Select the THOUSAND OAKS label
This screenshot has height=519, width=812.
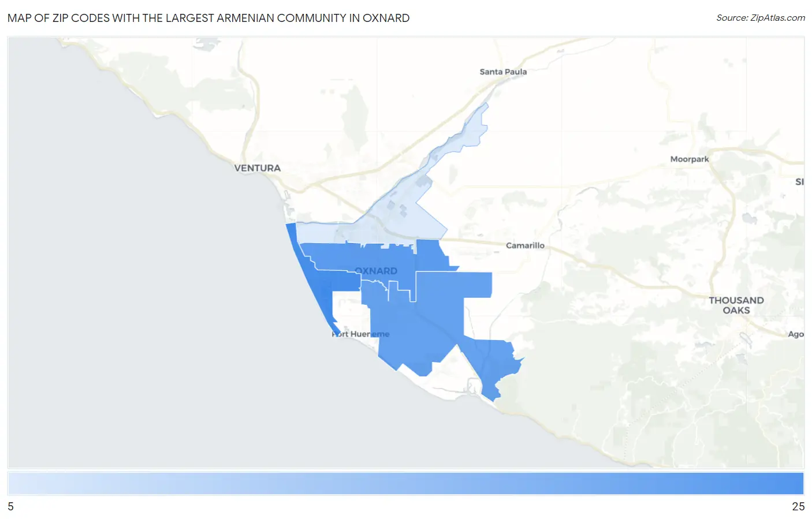[x=736, y=305]
